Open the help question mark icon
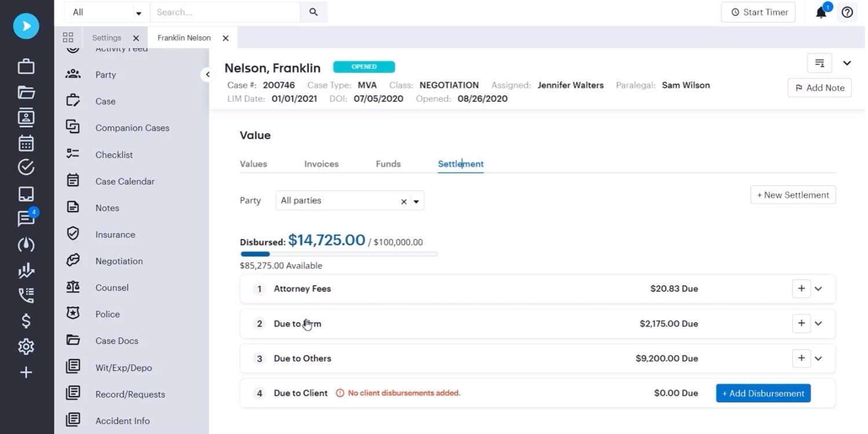This screenshot has width=868, height=434. 847,12
